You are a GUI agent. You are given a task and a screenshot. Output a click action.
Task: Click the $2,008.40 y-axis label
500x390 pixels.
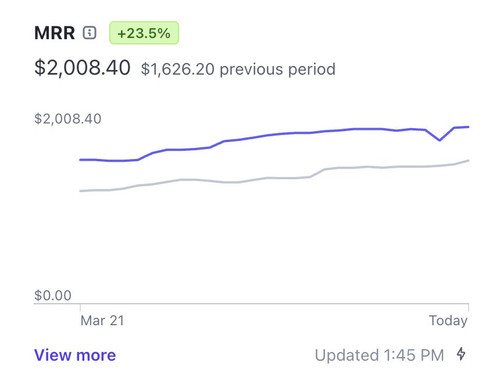pos(68,119)
